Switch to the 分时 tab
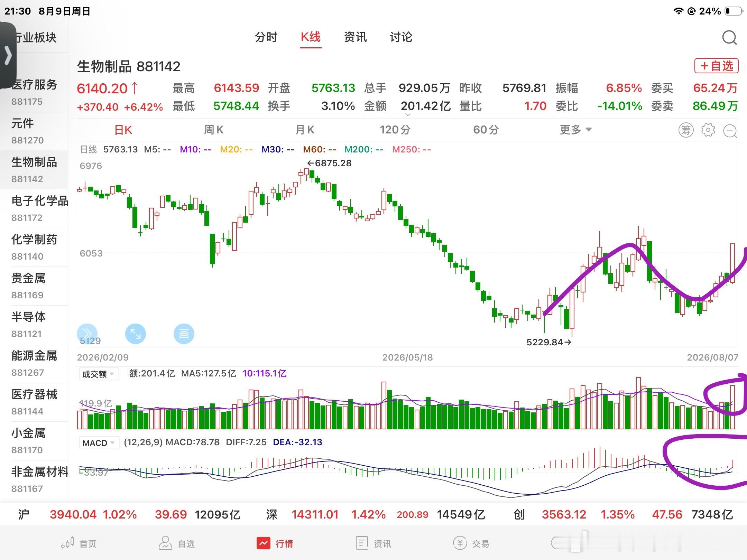Viewport: 747px width, 560px height. coord(266,37)
